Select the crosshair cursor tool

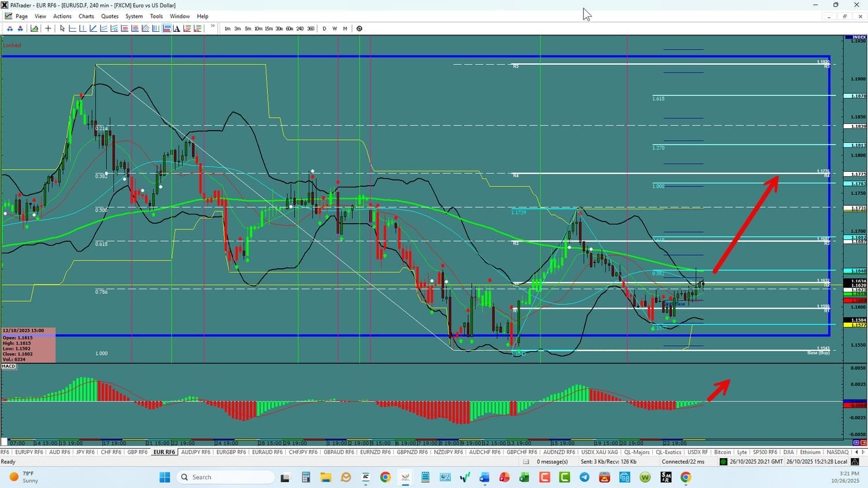tap(48, 28)
